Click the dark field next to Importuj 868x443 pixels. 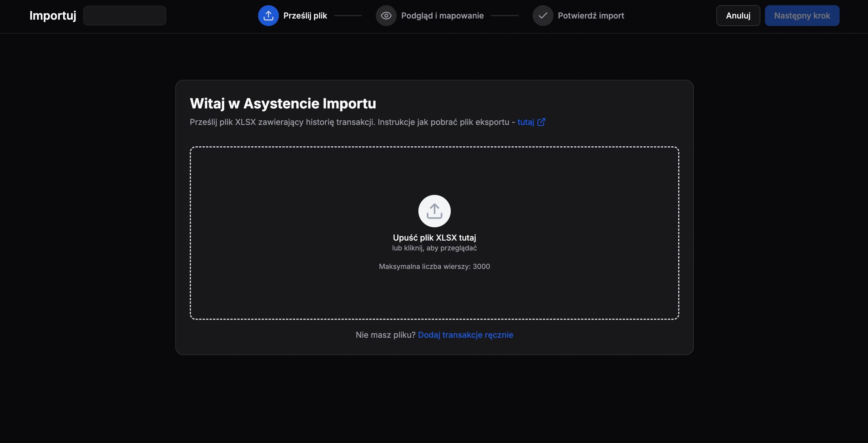pos(124,16)
